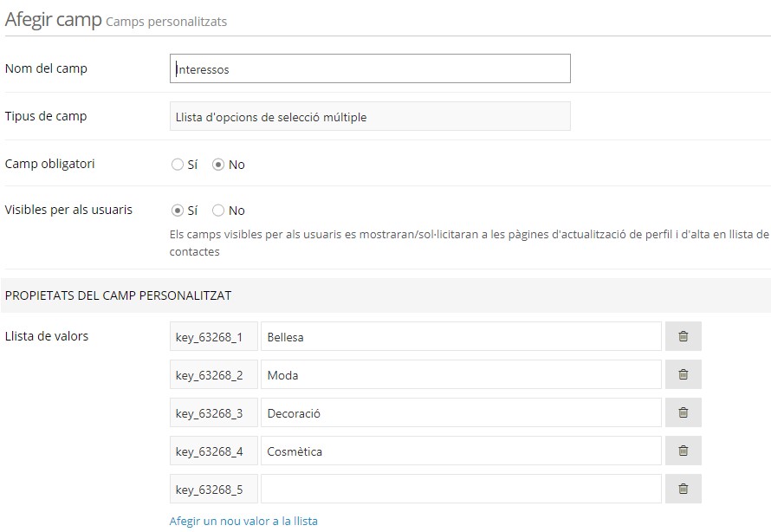
Task: Click trash icon for empty key_63268_5 row
Action: [x=683, y=490]
